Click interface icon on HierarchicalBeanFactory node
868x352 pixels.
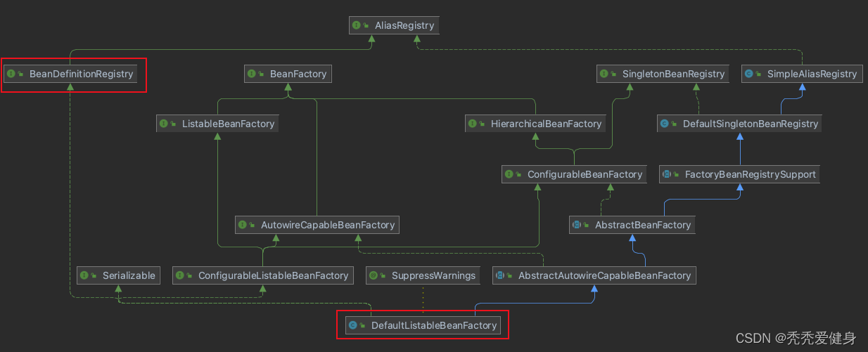point(473,124)
